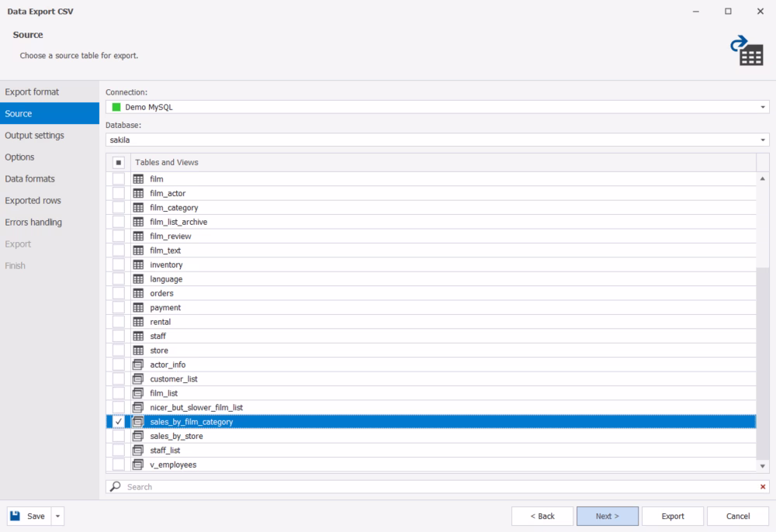Click the vertical scrollbar thumb

tap(763, 364)
